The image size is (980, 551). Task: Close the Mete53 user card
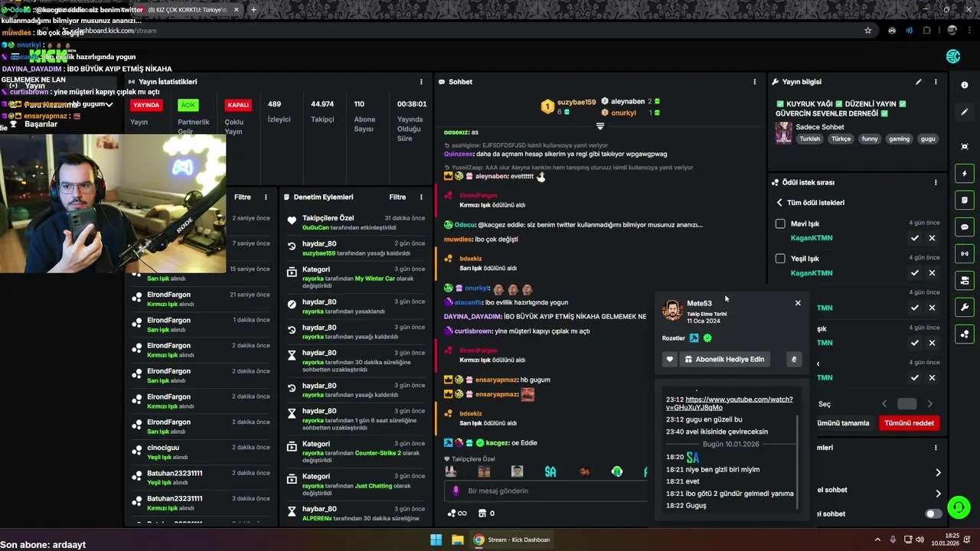click(798, 303)
